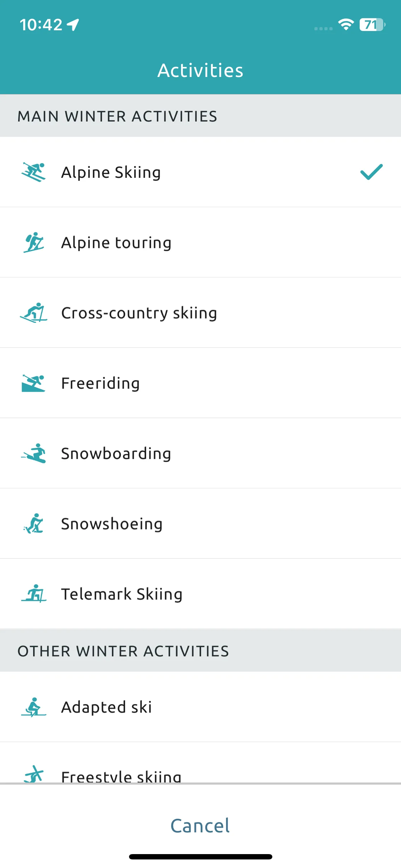Select Adapted ski under other activities

click(x=200, y=707)
